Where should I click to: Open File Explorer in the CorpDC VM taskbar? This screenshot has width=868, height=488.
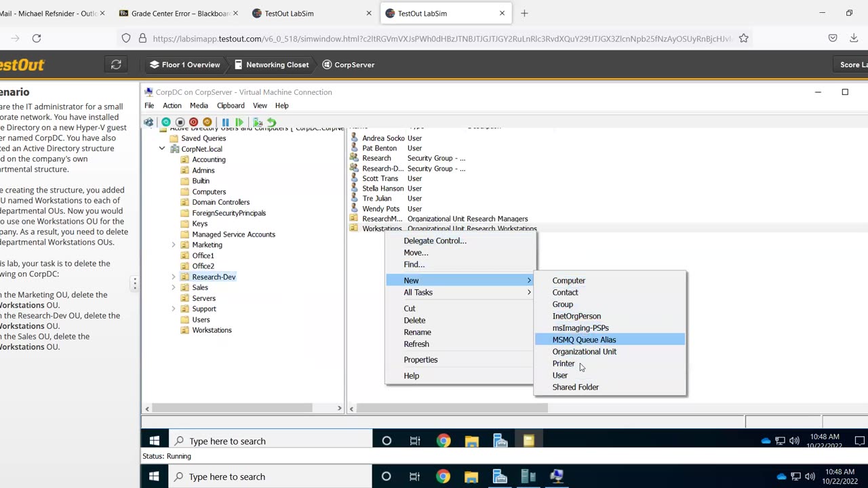coord(472,441)
